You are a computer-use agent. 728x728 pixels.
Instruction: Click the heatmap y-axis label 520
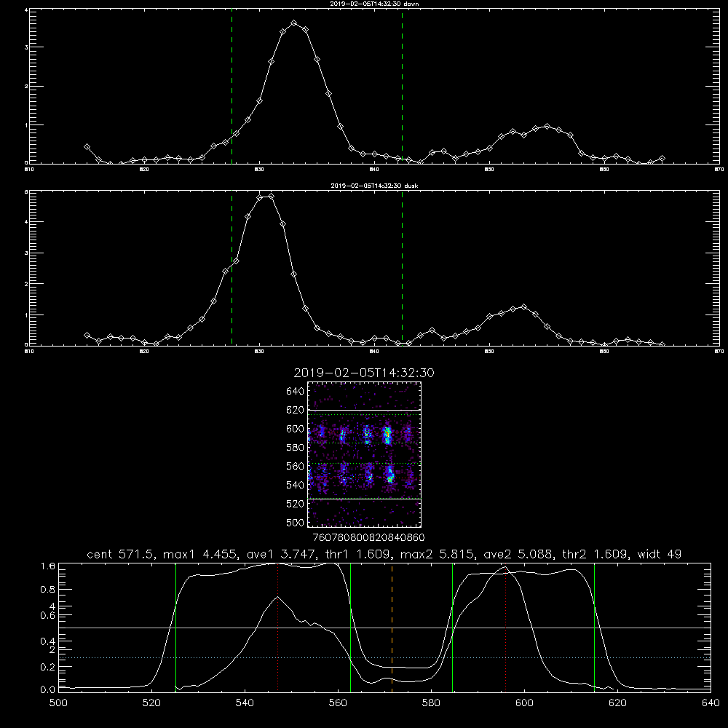pos(296,504)
